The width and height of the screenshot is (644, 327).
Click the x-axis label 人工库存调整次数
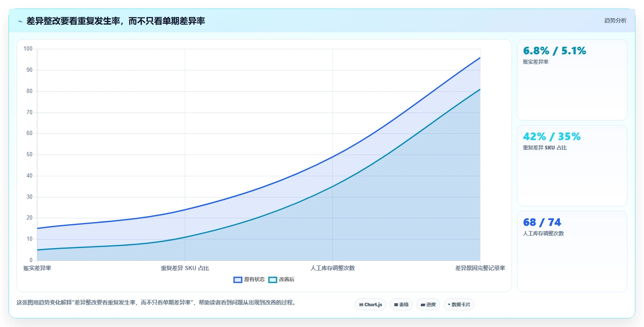tap(333, 268)
